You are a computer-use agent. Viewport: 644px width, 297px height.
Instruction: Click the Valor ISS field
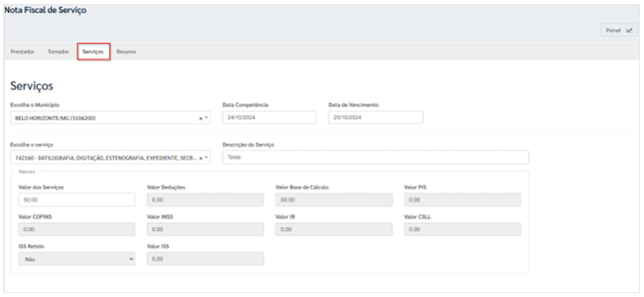point(205,259)
